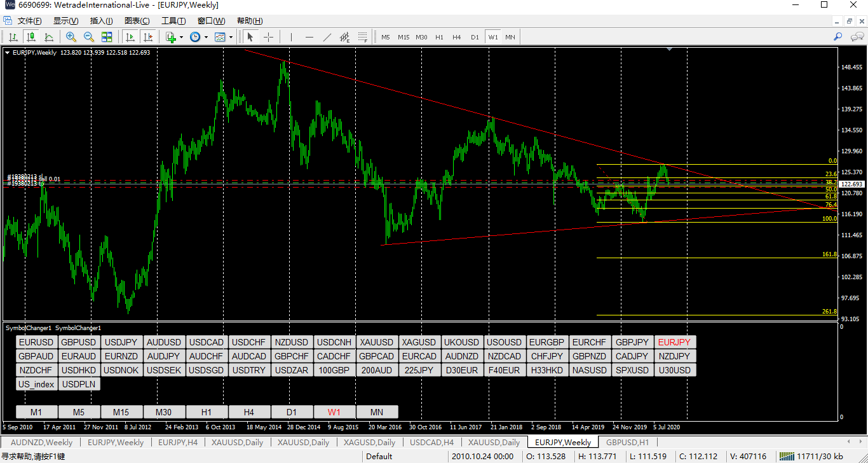Select the trendline drawing tool

pyautogui.click(x=327, y=37)
